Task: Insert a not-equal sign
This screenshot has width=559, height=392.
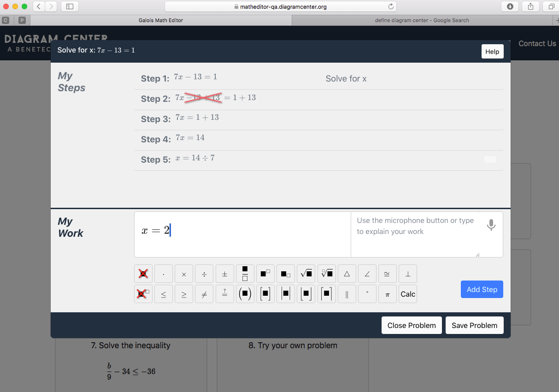Action: coord(204,293)
